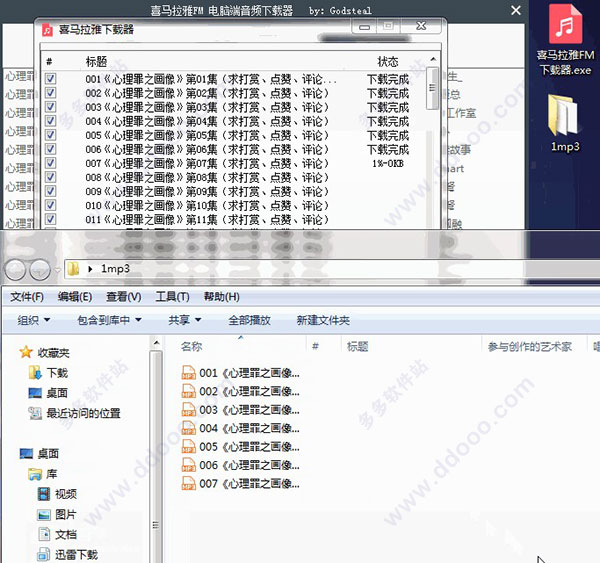Image resolution: width=600 pixels, height=563 pixels.
Task: Click the 参与创作的艺术家 column header
Action: click(x=530, y=346)
